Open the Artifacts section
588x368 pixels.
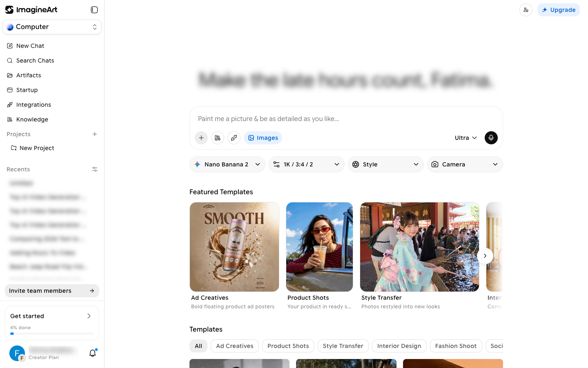pyautogui.click(x=52, y=75)
